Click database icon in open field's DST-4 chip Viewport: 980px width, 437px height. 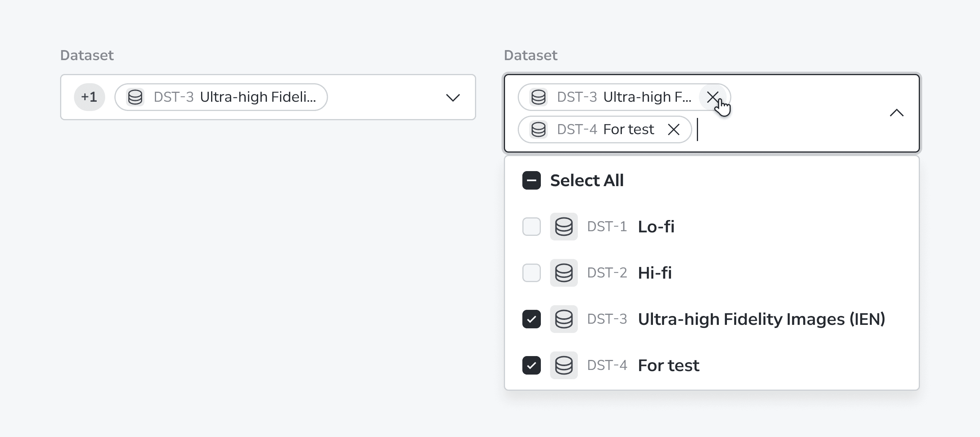tap(538, 129)
